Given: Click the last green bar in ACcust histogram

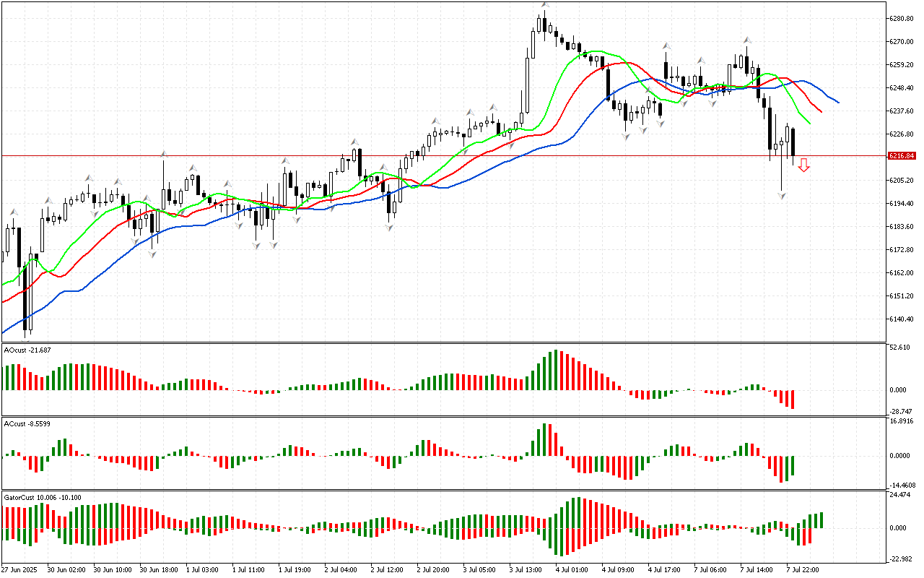Looking at the screenshot, I should pos(793,466).
